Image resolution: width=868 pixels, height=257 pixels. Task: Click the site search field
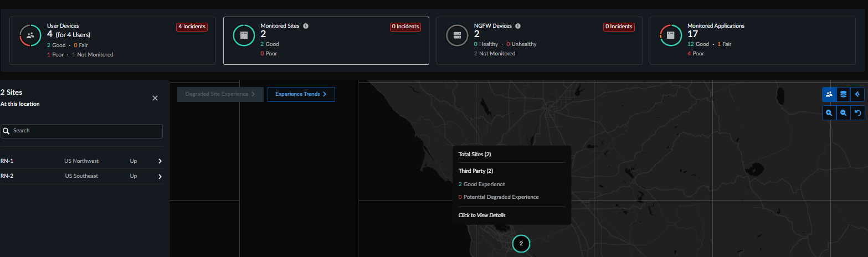click(81, 131)
